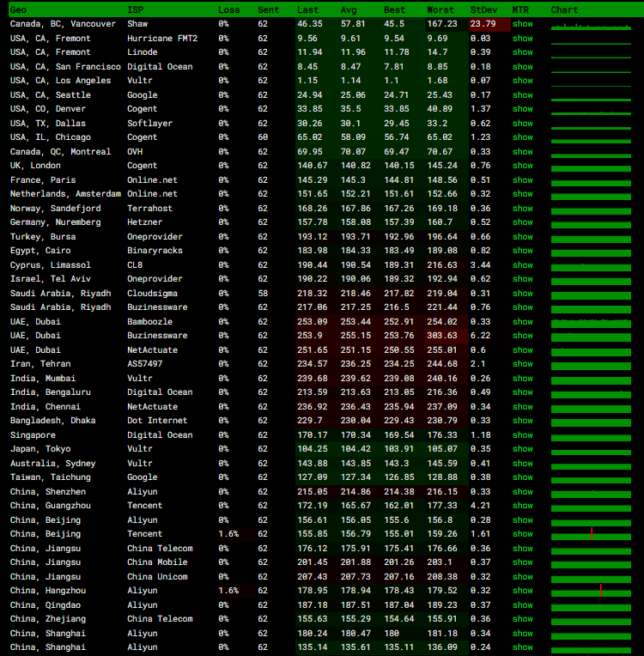
Task: Show MTR for Bengaluru Digital Ocean
Action: [x=523, y=392]
